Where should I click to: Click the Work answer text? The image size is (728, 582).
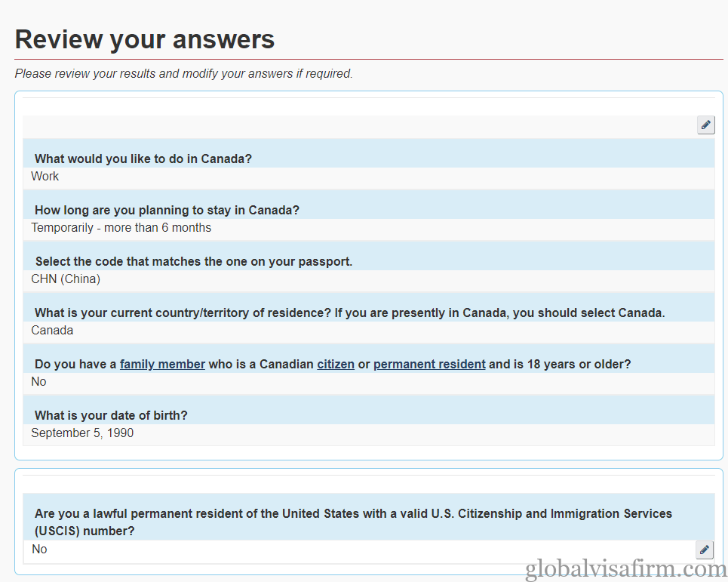[x=45, y=177]
